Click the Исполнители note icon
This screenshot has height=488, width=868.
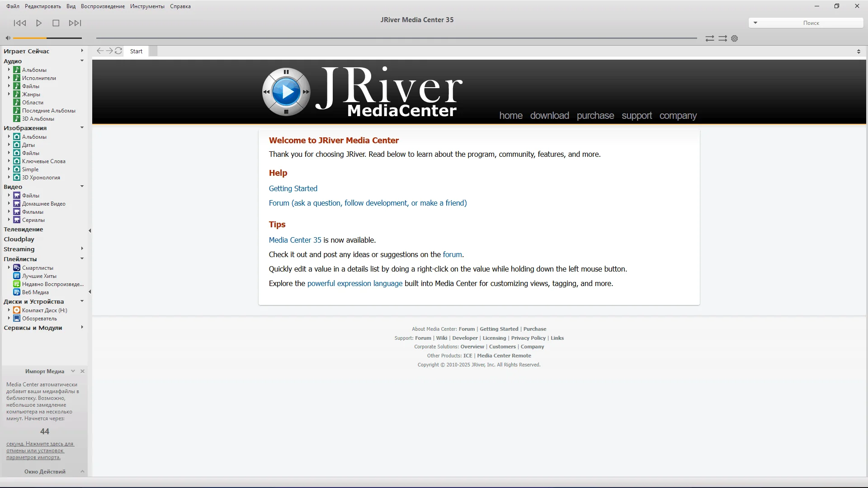point(17,78)
